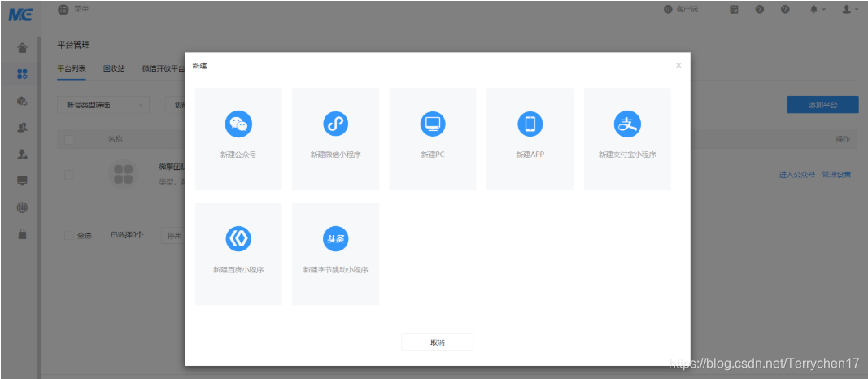The height and width of the screenshot is (379, 868).
Task: Open the user account dropdown
Action: [x=850, y=10]
